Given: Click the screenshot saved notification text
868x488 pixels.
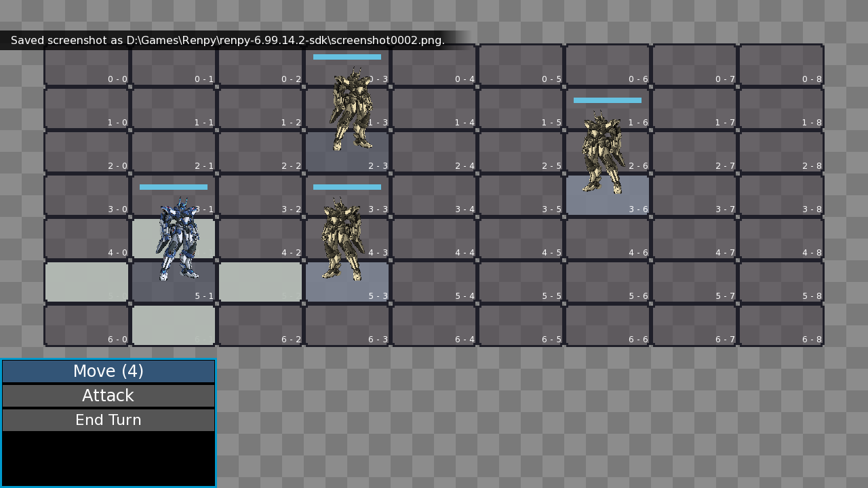Looking at the screenshot, I should coord(227,41).
